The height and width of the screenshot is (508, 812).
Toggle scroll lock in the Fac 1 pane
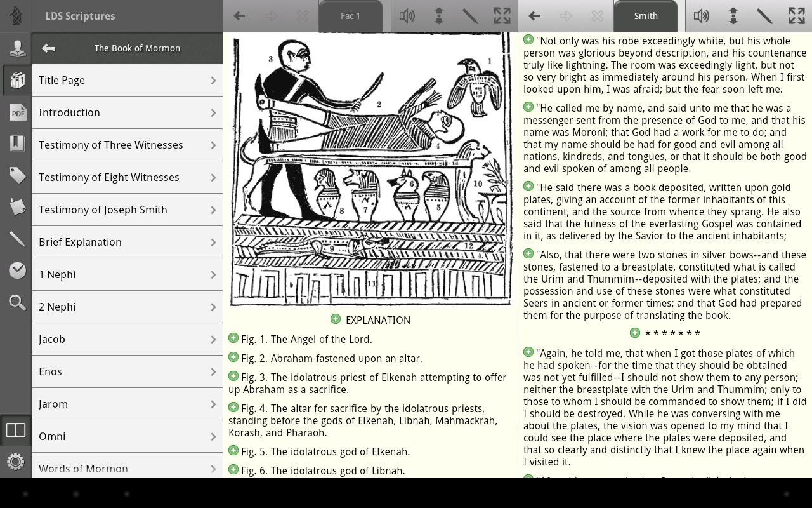438,16
